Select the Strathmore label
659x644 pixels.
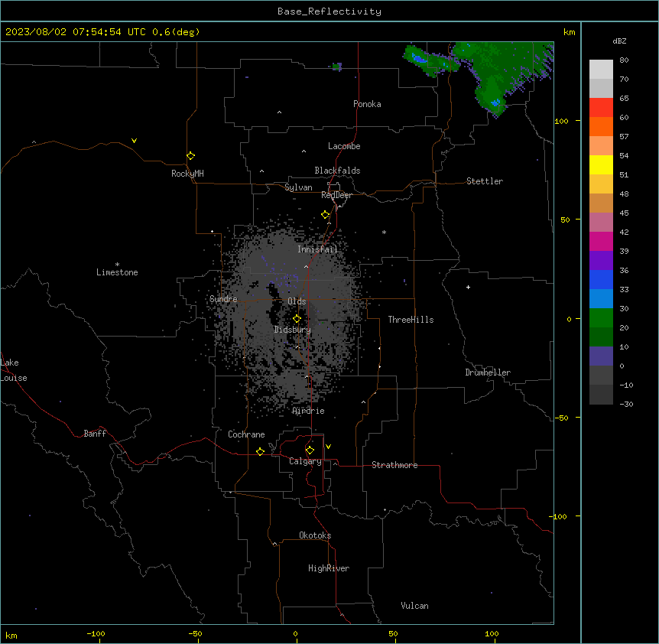point(394,465)
